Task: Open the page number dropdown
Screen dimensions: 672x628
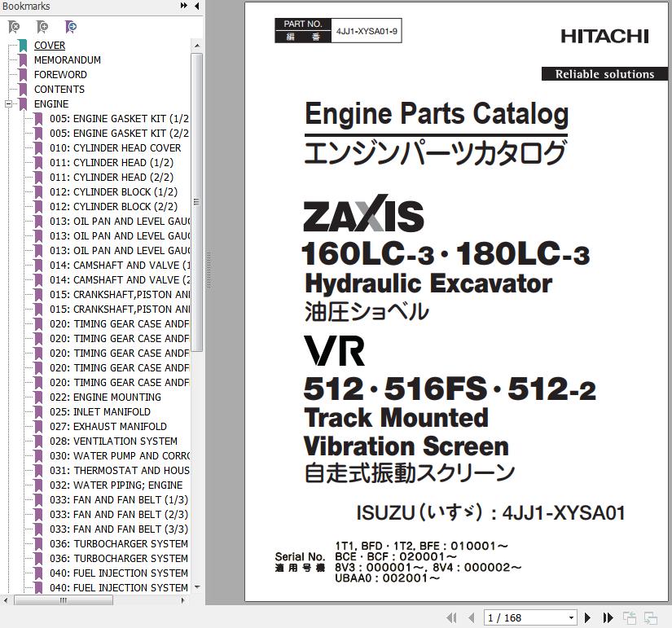Action: tap(571, 618)
